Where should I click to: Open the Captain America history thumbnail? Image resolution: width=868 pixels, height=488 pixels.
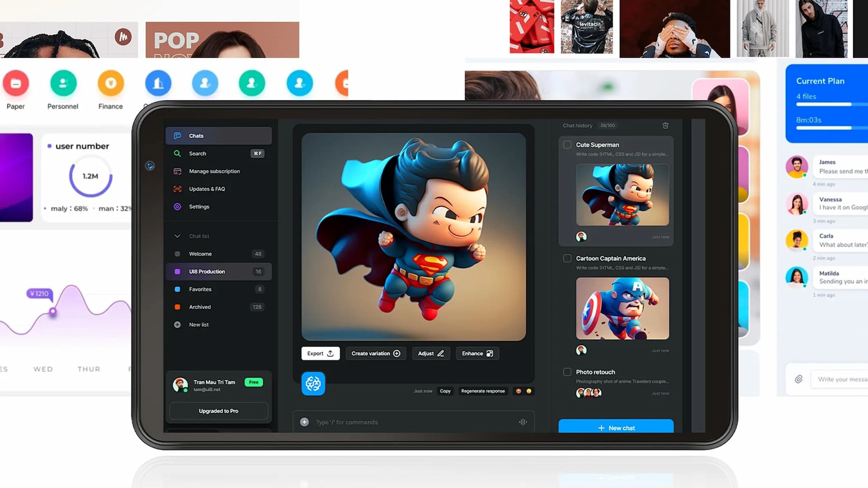pos(623,308)
